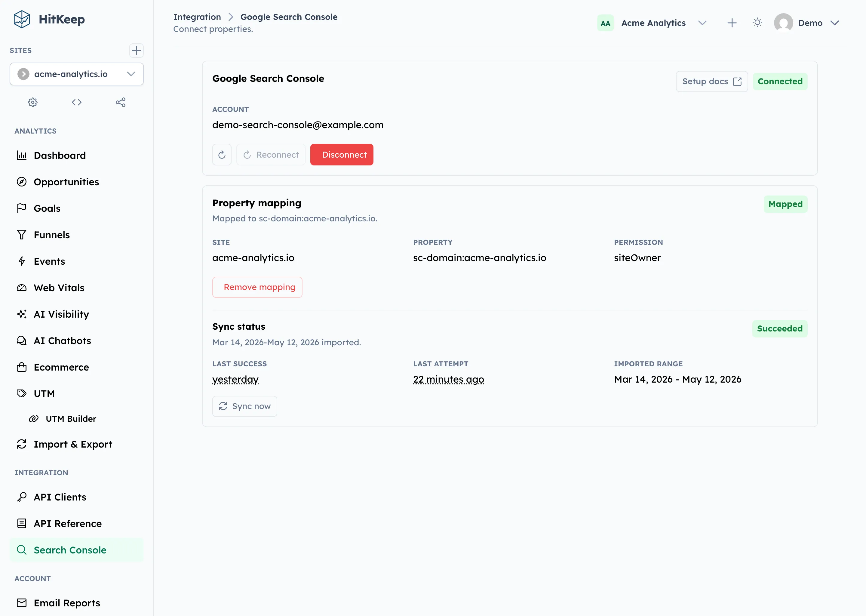The height and width of the screenshot is (616, 866).
Task: Expand Acme Analytics team dropdown
Action: coord(702,23)
